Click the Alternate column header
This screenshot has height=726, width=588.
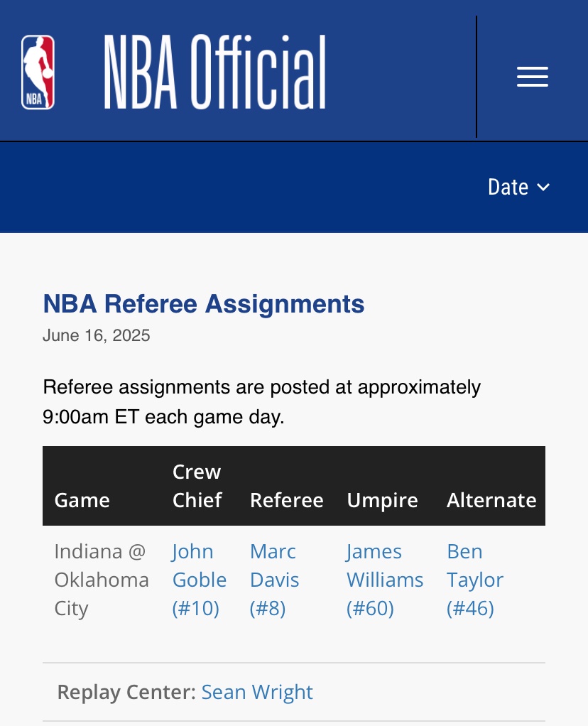pyautogui.click(x=491, y=500)
